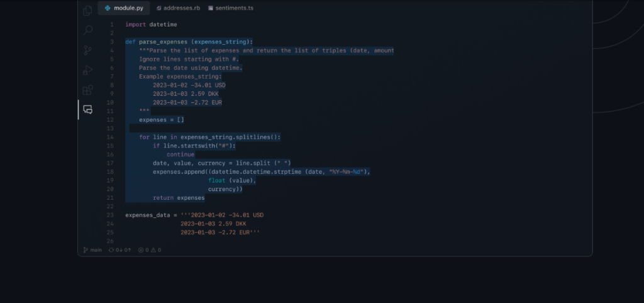The height and width of the screenshot is (303, 644).
Task: Click the '2023-01-03 -2.72 EUR' closing string line
Action: point(220,232)
